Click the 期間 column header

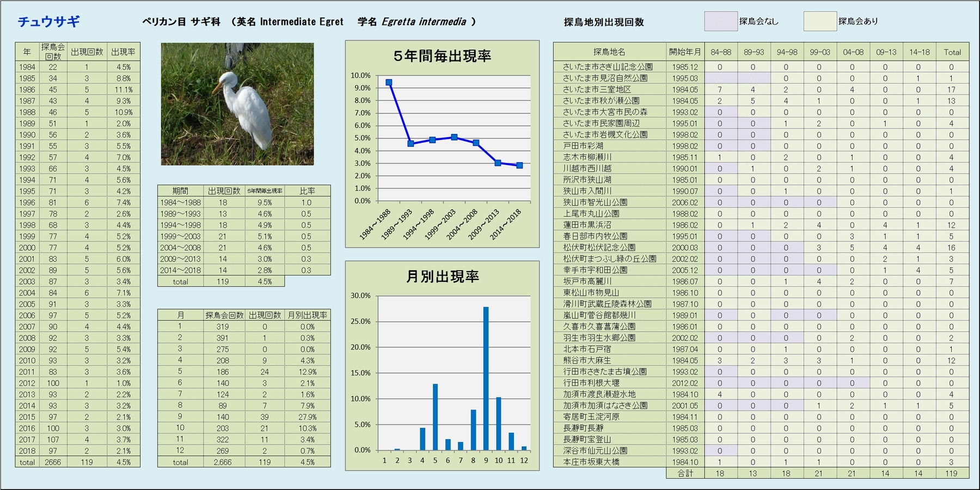[x=180, y=191]
